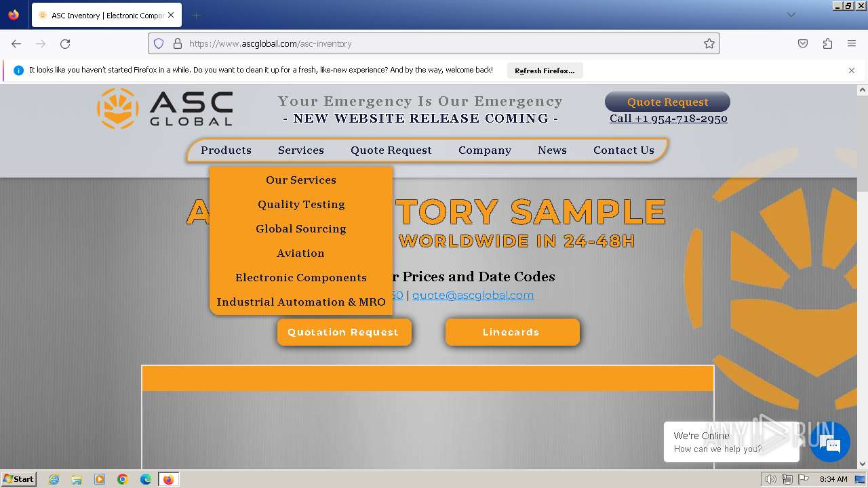Click the system clock 8:34 AM
The width and height of the screenshot is (868, 488).
(833, 479)
